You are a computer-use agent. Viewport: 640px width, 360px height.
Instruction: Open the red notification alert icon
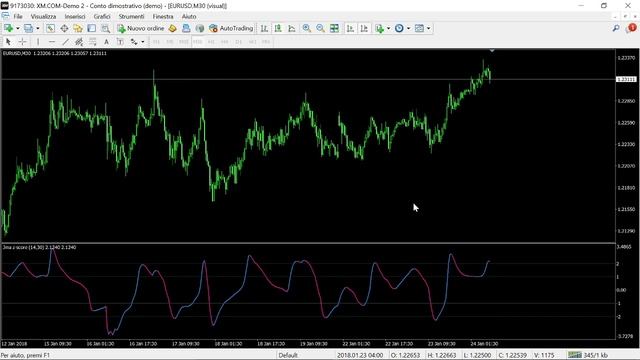click(631, 28)
